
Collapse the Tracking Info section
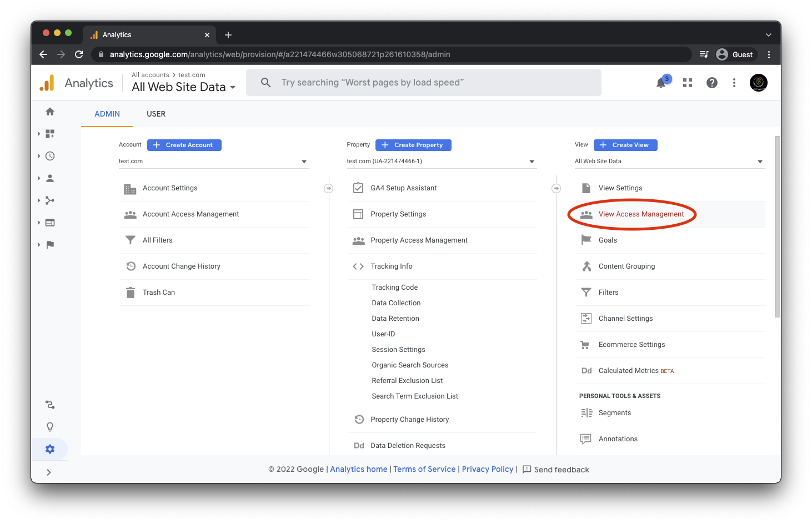pyautogui.click(x=442, y=266)
